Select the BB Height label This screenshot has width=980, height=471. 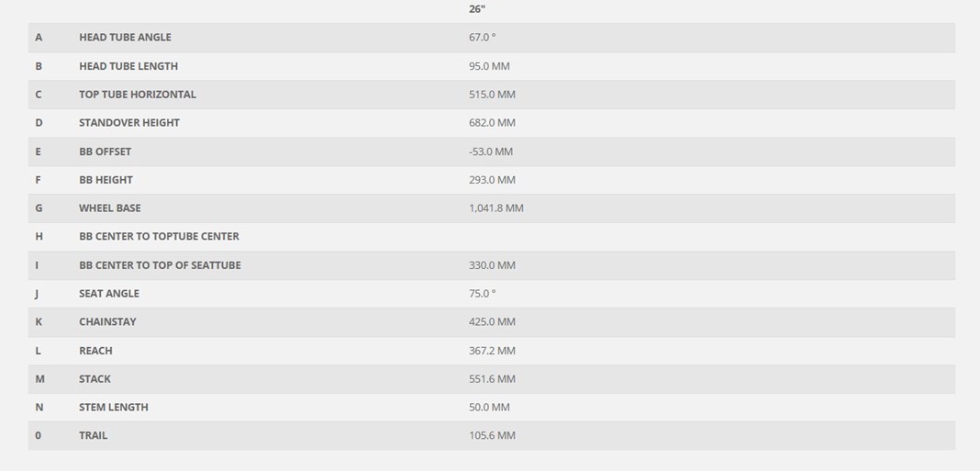coord(106,180)
